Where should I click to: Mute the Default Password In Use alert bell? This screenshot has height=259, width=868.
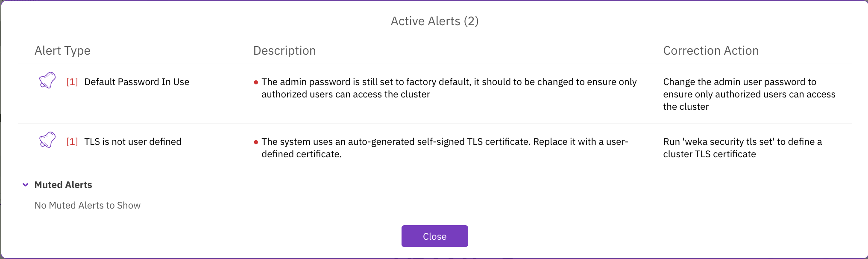pyautogui.click(x=47, y=80)
